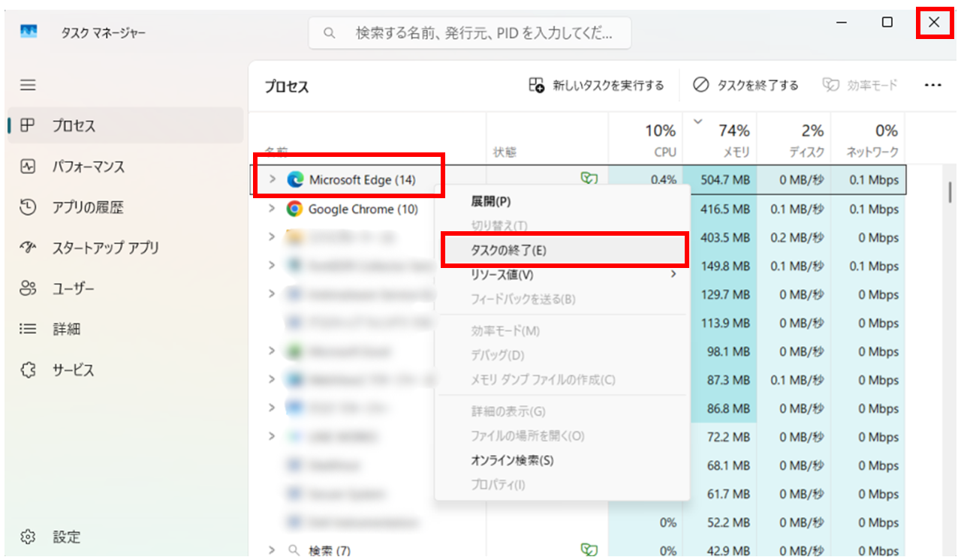Click 新しいタスクを実行する button
The height and width of the screenshot is (560, 961).
tap(597, 85)
